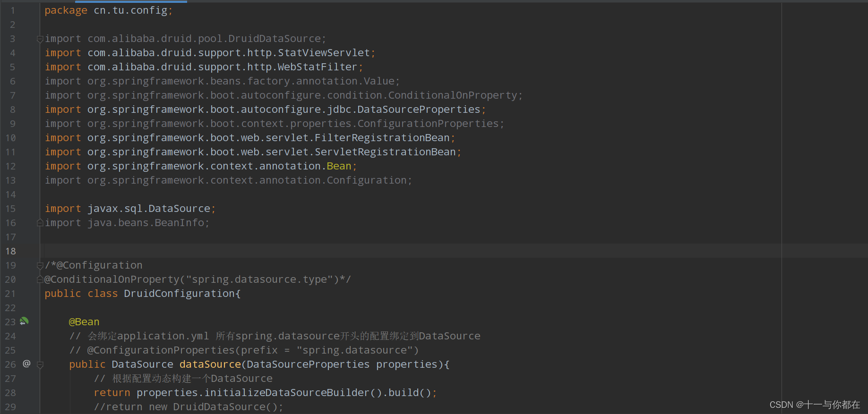Image resolution: width=868 pixels, height=414 pixels.
Task: Click the @ gutter icon on line 26
Action: (26, 363)
